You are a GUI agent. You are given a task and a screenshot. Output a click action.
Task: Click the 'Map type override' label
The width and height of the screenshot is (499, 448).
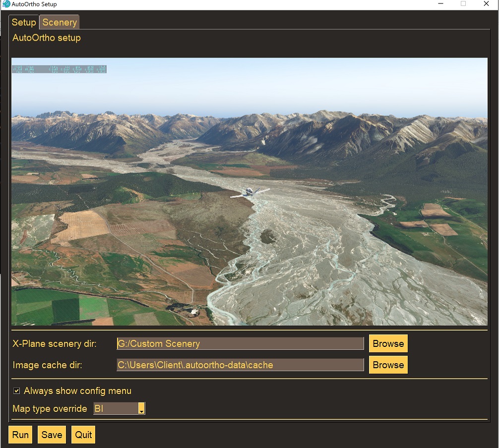pos(50,408)
